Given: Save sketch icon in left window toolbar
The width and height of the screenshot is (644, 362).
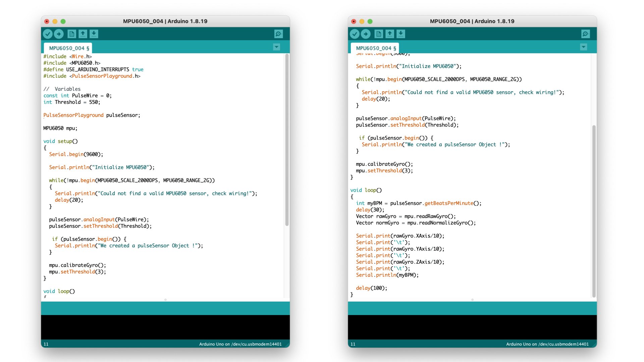Looking at the screenshot, I should point(94,34).
